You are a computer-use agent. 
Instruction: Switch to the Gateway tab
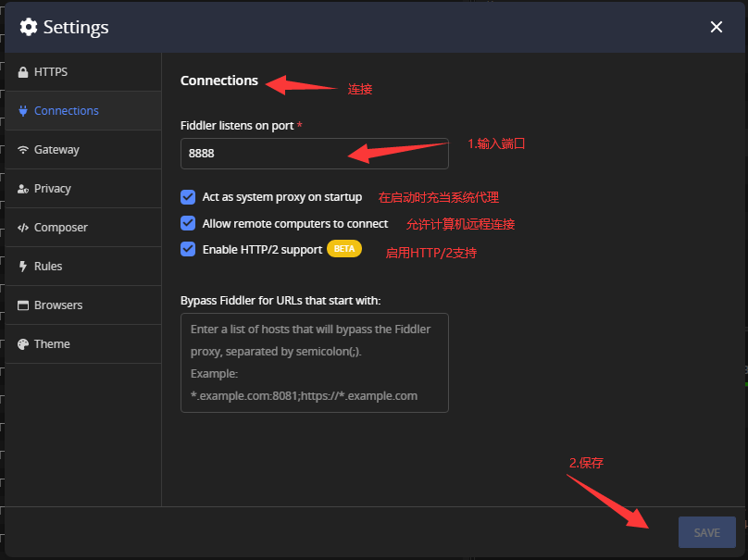click(x=83, y=150)
